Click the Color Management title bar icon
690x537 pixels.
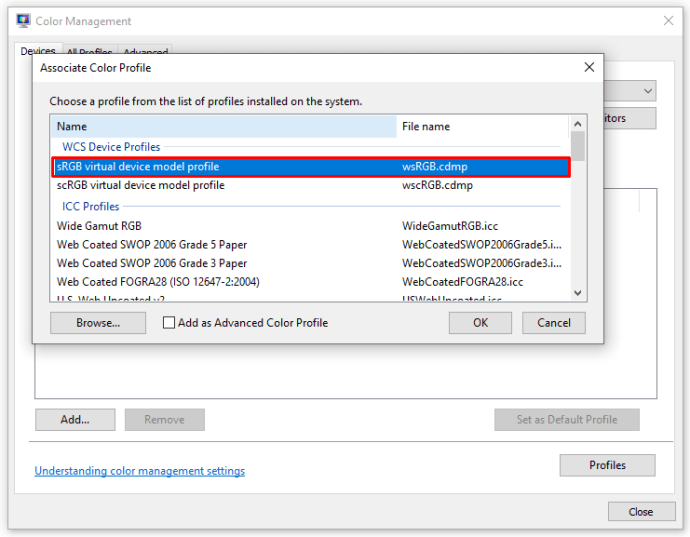click(22, 21)
